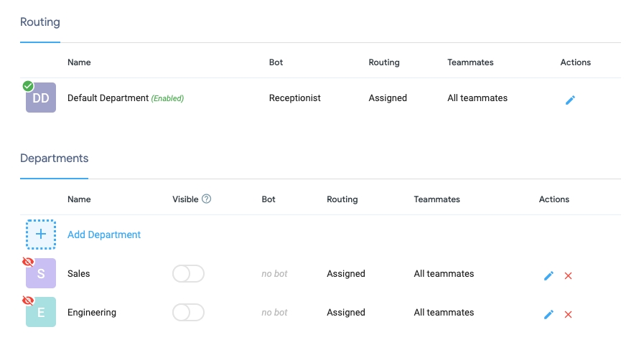This screenshot has width=644, height=355.
Task: Click the Add Department link
Action: tap(104, 235)
